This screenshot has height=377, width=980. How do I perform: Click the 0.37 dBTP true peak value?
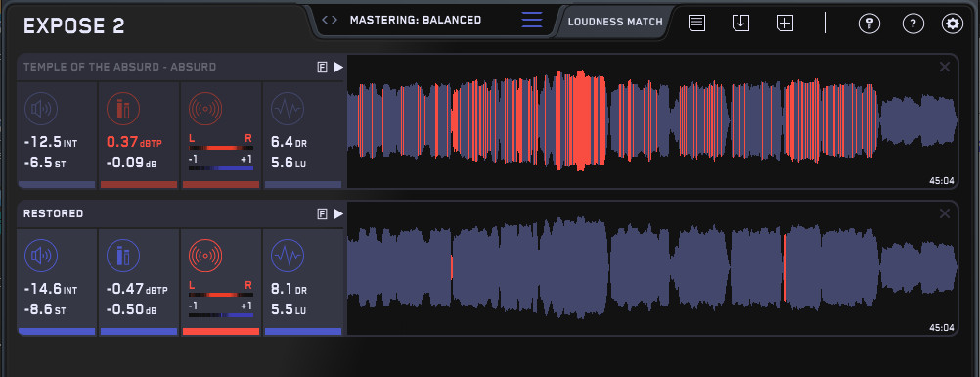[x=134, y=143]
